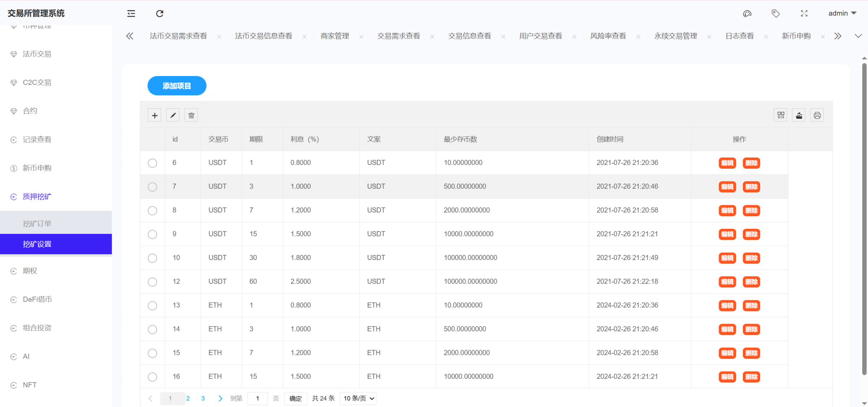Click the 添加项目 button

pos(177,86)
